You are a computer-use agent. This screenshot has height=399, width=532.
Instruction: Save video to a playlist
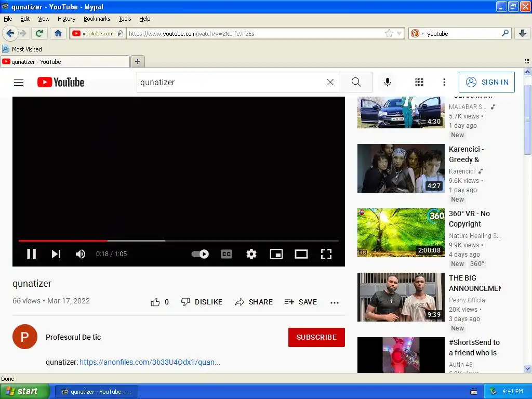tap(301, 302)
